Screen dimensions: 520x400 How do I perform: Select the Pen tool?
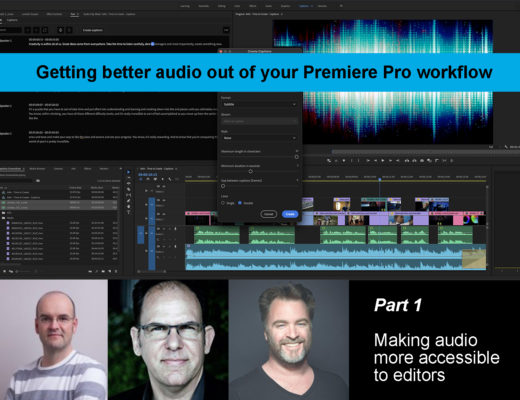[x=128, y=201]
